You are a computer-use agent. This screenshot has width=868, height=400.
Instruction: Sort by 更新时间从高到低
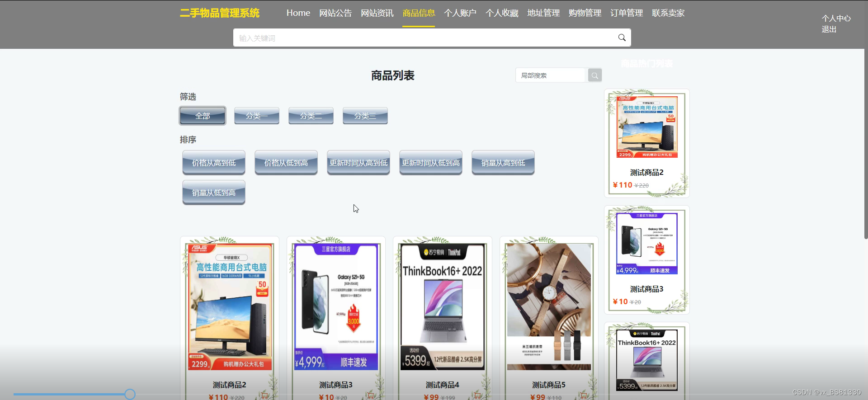pyautogui.click(x=359, y=163)
